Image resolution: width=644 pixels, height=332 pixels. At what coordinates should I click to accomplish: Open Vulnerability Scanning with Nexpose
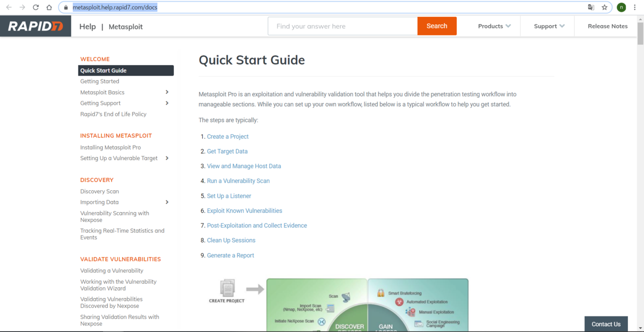coord(115,216)
